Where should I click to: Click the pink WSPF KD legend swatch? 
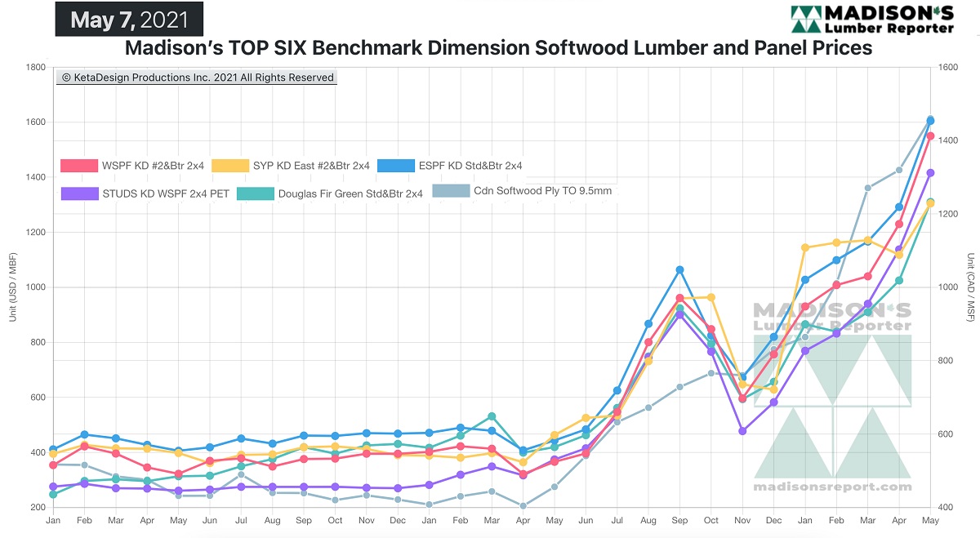[79, 166]
